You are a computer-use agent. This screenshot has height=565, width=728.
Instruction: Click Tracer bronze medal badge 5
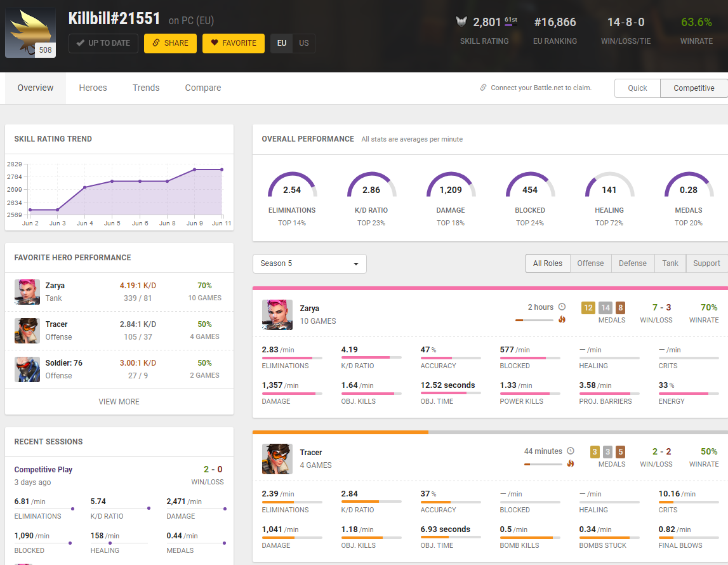(620, 452)
